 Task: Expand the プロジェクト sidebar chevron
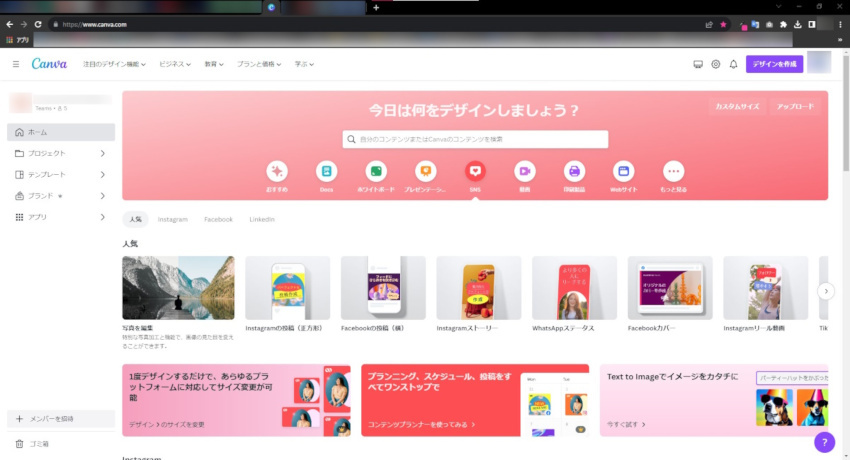(x=103, y=153)
